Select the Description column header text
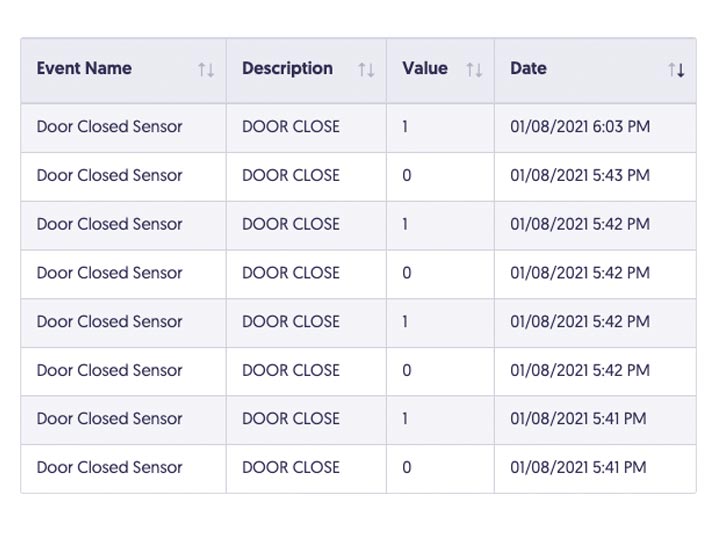 click(287, 68)
